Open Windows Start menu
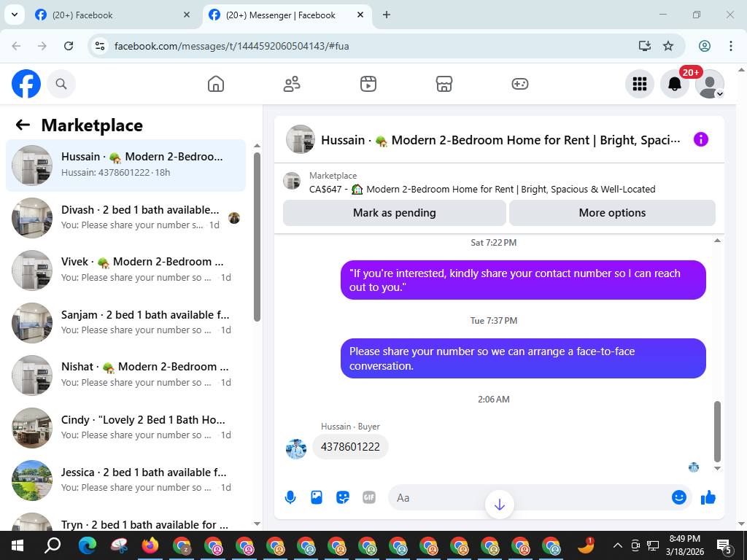The height and width of the screenshot is (560, 747). tap(18, 545)
